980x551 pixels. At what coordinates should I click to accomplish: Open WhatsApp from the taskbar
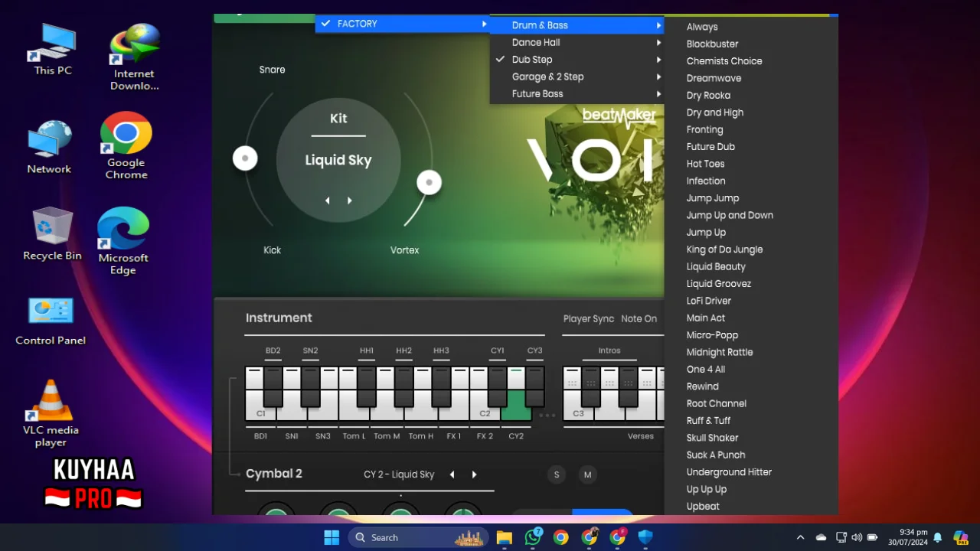pos(533,537)
